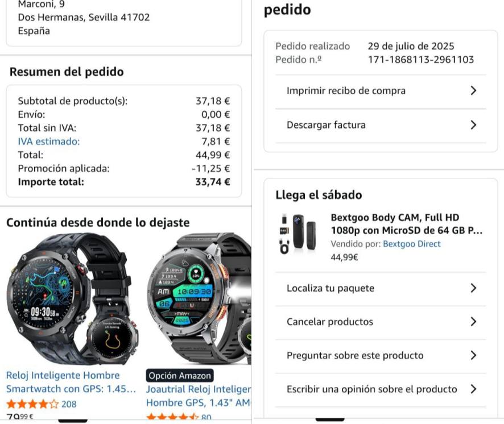Open the camouflage GPS smartwatch image
The width and height of the screenshot is (504, 424).
tap(73, 300)
